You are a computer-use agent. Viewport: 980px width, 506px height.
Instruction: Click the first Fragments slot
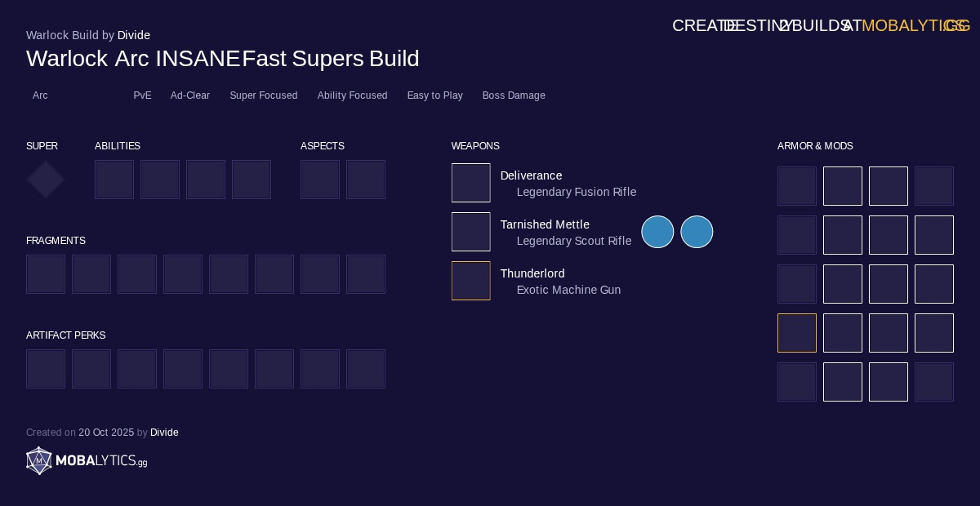[x=46, y=274]
